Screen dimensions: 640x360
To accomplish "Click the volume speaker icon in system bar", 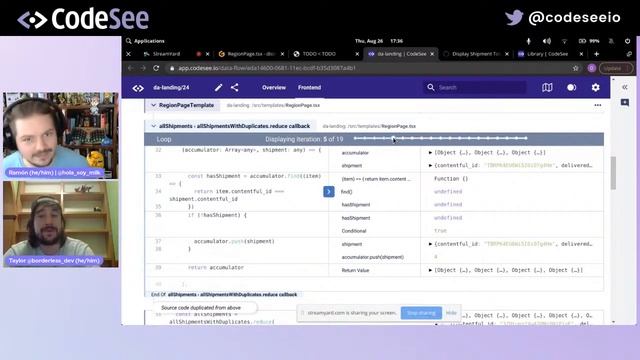I will pos(547,41).
